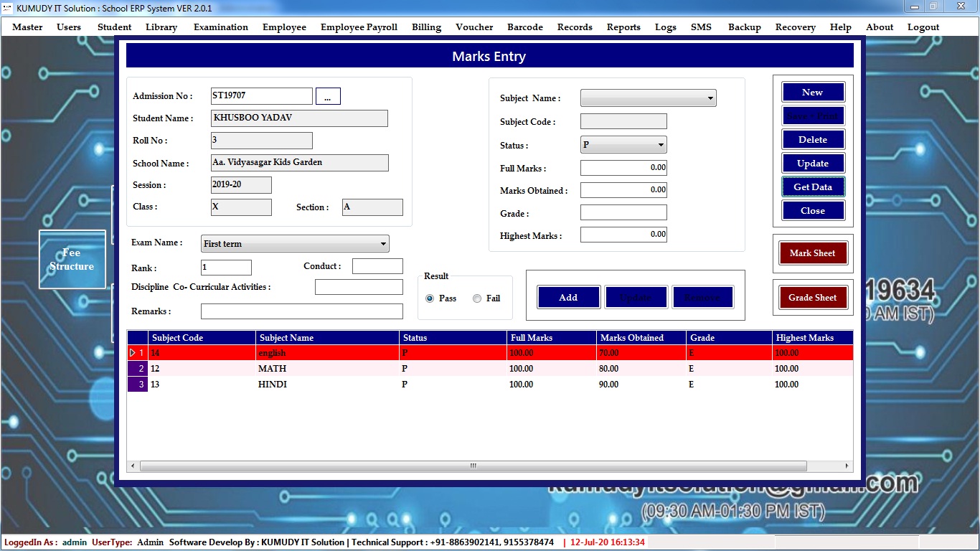Click the New button
Viewport: 980px width, 551px height.
click(x=813, y=93)
